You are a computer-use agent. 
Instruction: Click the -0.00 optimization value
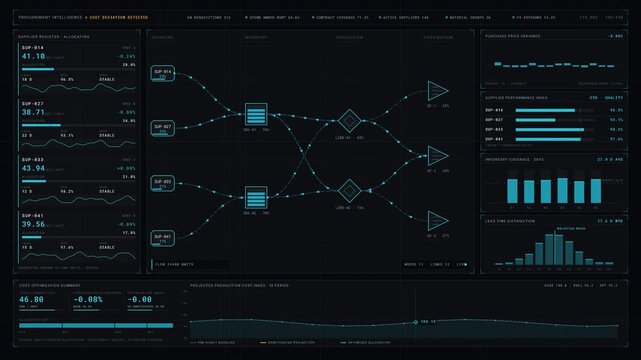[139, 300]
